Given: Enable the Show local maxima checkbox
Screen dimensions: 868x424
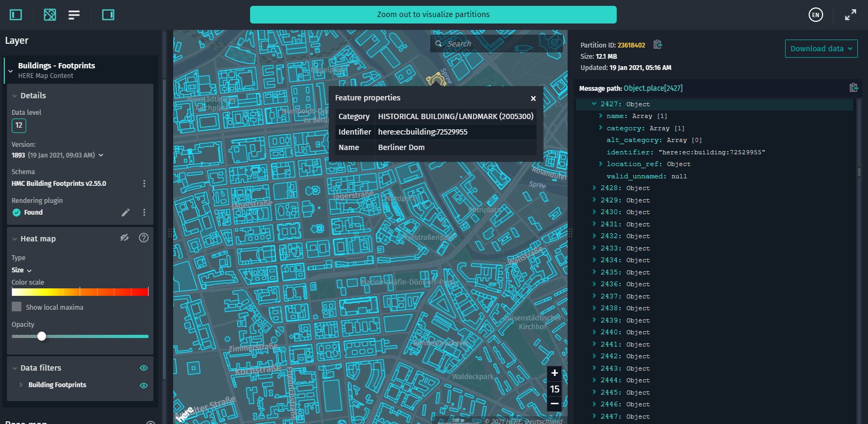Looking at the screenshot, I should (17, 307).
